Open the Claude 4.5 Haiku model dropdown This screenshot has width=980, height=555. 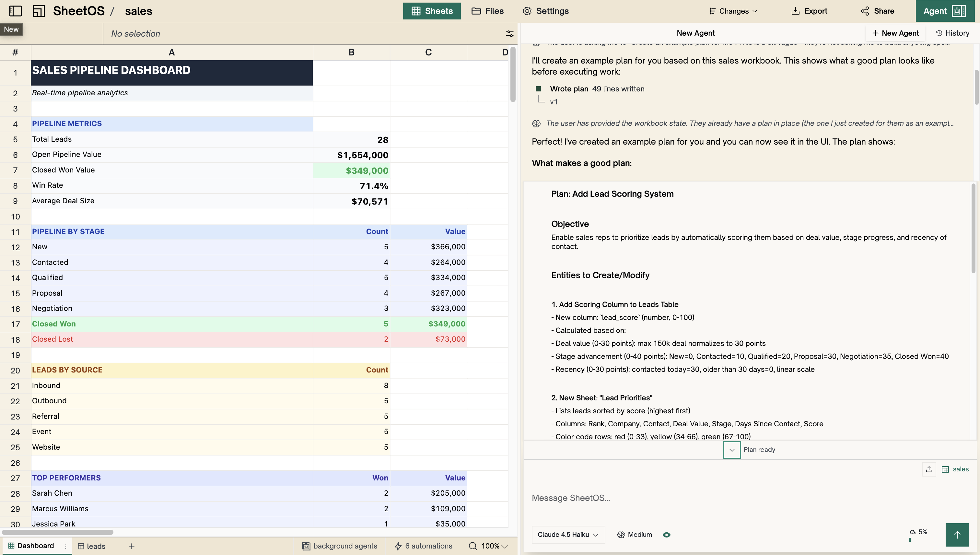pyautogui.click(x=568, y=535)
